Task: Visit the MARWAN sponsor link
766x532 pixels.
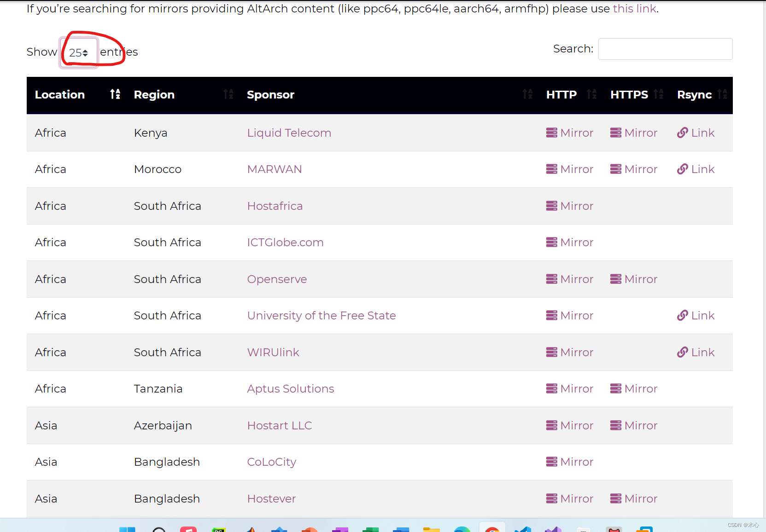Action: pos(275,169)
